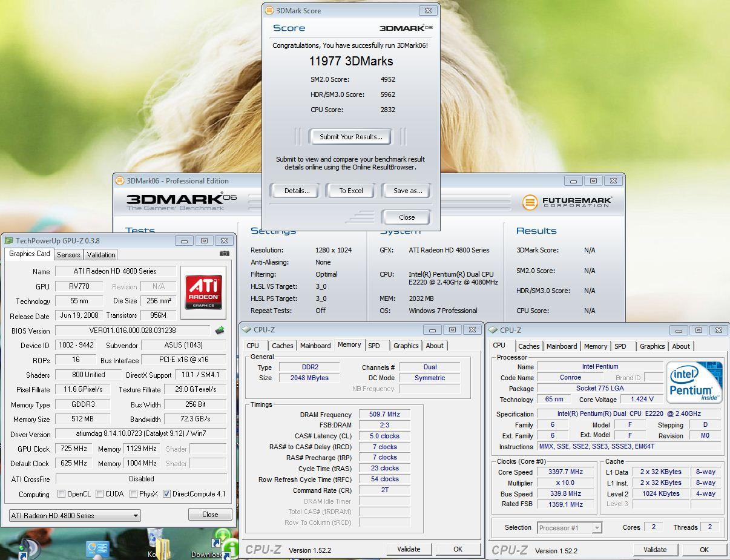Click OK in the Memory CPU-Z window
This screenshot has height=560, width=730.
point(458,549)
